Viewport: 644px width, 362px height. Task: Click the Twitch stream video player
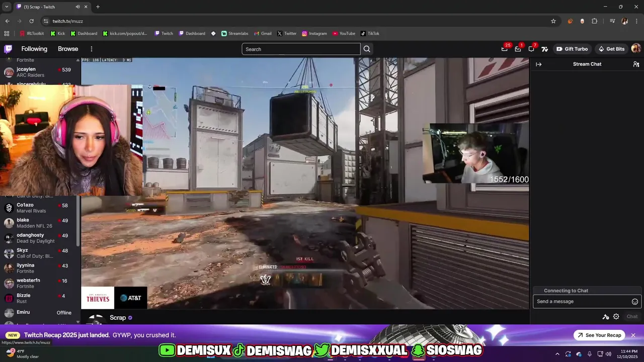click(x=305, y=183)
